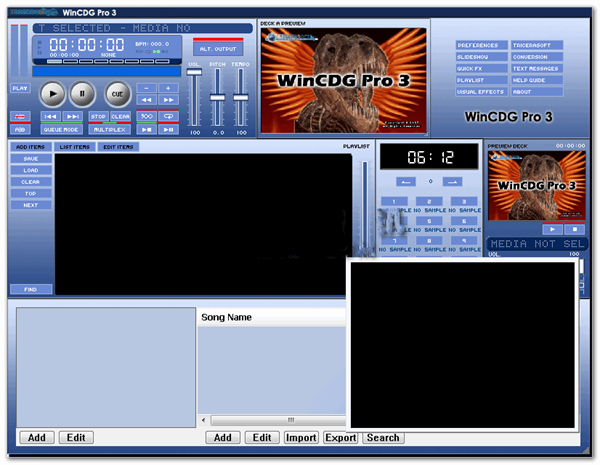
Task: Click the playlist LOAD button
Action: (31, 170)
